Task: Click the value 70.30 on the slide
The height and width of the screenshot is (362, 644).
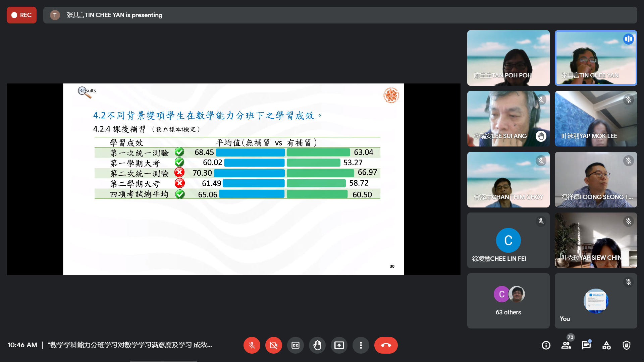Action: (202, 173)
